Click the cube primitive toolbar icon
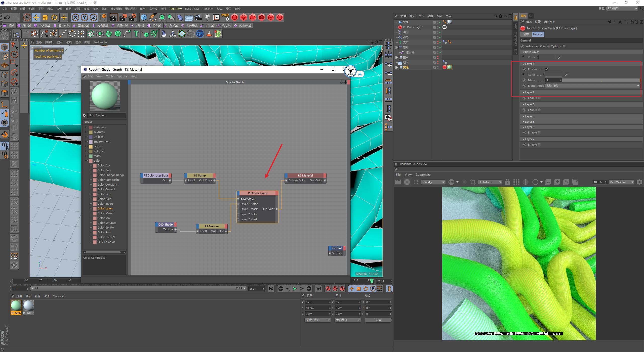The image size is (644, 352). coord(144,17)
